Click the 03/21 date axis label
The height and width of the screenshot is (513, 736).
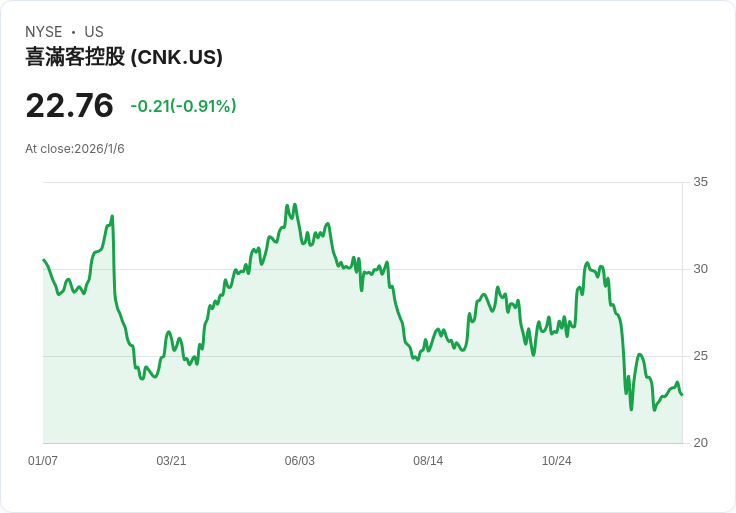click(x=171, y=461)
